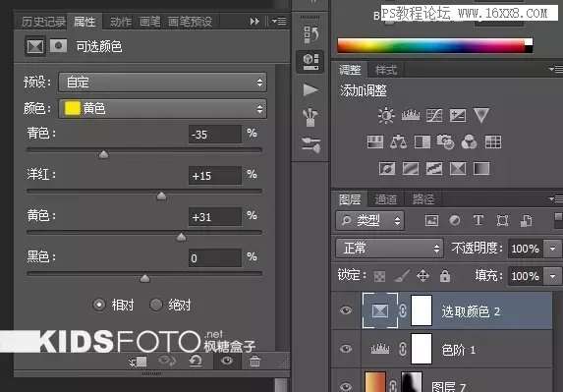The width and height of the screenshot is (563, 392).
Task: Add a Hue/Saturation adjustment
Action: pyautogui.click(x=375, y=142)
